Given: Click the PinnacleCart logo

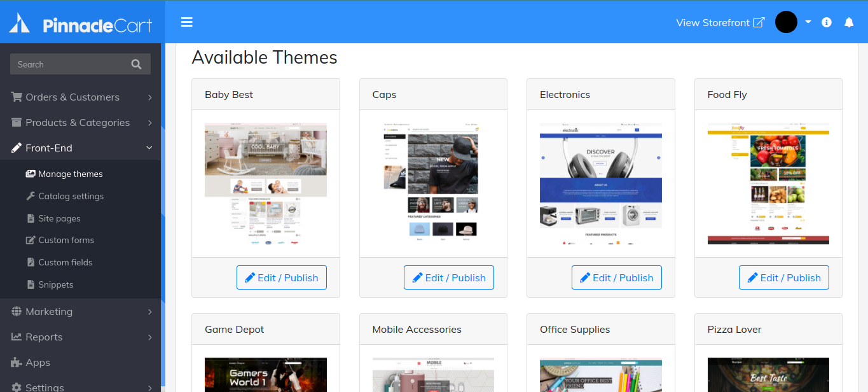Looking at the screenshot, I should (81, 24).
